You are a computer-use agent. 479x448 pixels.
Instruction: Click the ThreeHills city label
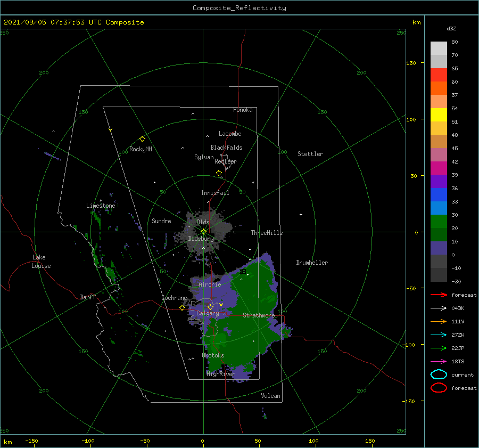(267, 233)
